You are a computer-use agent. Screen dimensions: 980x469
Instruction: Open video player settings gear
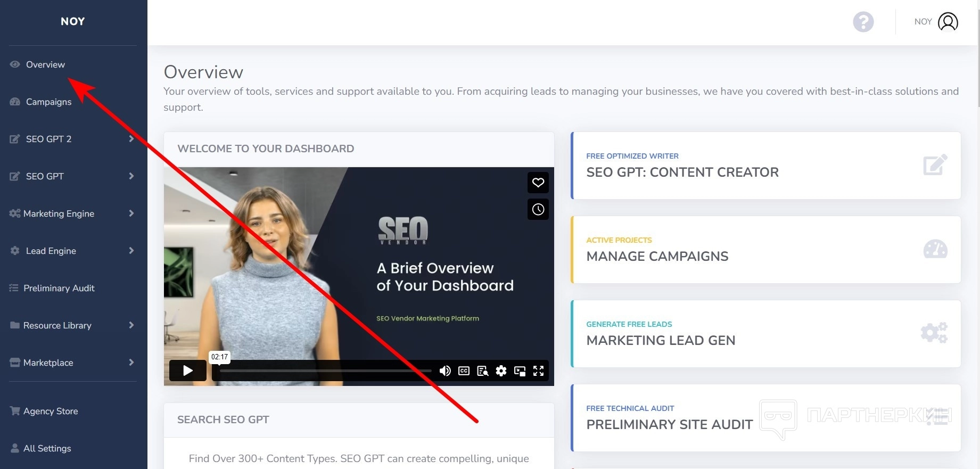click(x=501, y=371)
